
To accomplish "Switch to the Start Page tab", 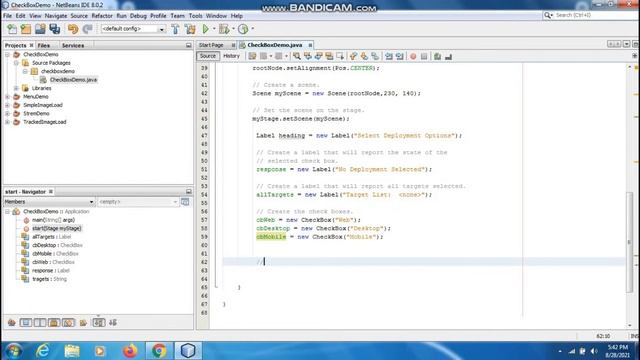I will (x=211, y=45).
